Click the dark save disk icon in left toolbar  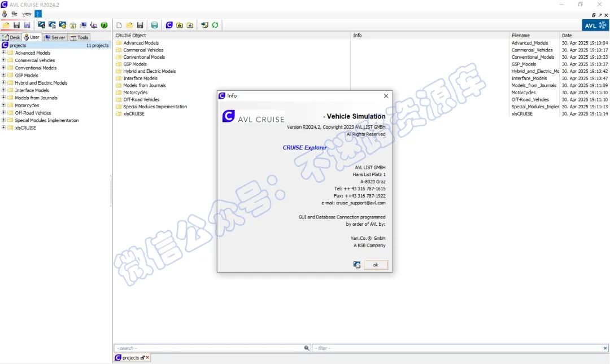16,25
